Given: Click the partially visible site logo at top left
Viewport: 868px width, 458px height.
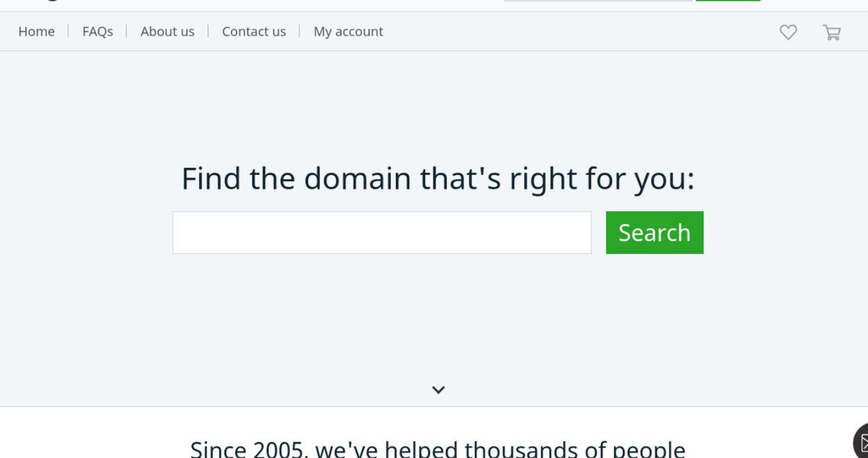Looking at the screenshot, I should pos(52,1).
